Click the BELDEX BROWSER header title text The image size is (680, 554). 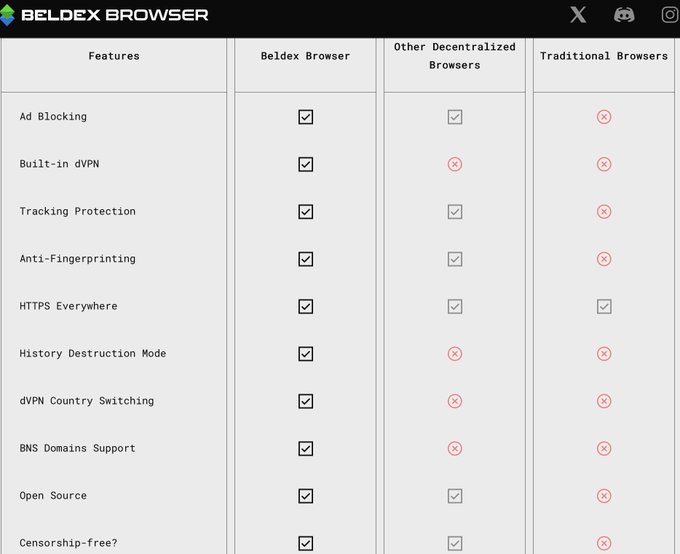[114, 15]
